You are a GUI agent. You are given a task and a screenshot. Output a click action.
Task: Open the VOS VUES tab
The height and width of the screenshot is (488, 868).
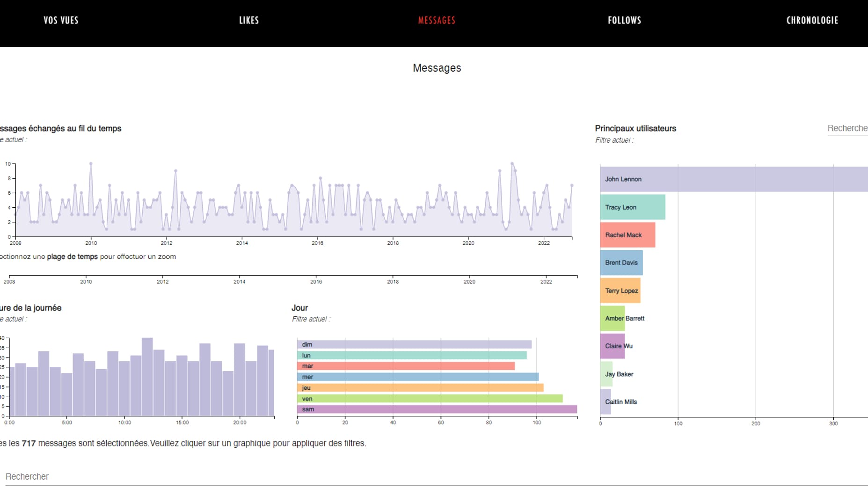pyautogui.click(x=61, y=20)
